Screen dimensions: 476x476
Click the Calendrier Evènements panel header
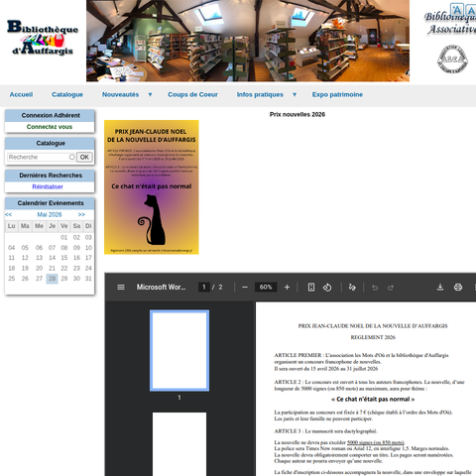pyautogui.click(x=50, y=203)
